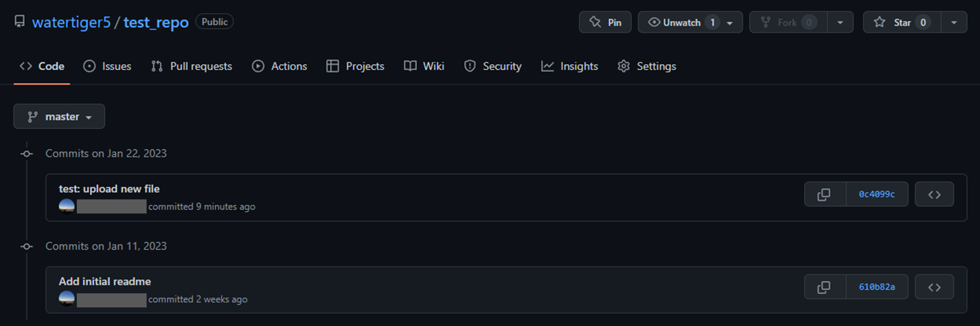The width and height of the screenshot is (980, 326).
Task: Open commit hash 610b82a
Action: click(877, 287)
